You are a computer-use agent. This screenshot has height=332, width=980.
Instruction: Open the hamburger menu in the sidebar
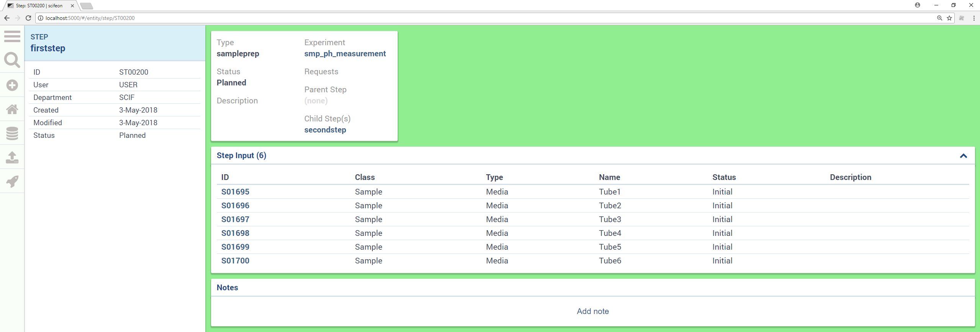12,36
